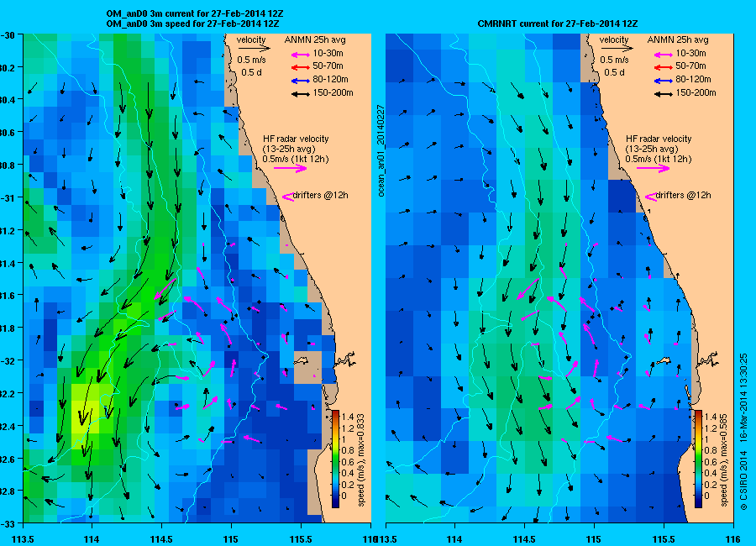The image size is (756, 546).
Task: Click the '1.4' tick on left colorbar
Action: (x=348, y=417)
